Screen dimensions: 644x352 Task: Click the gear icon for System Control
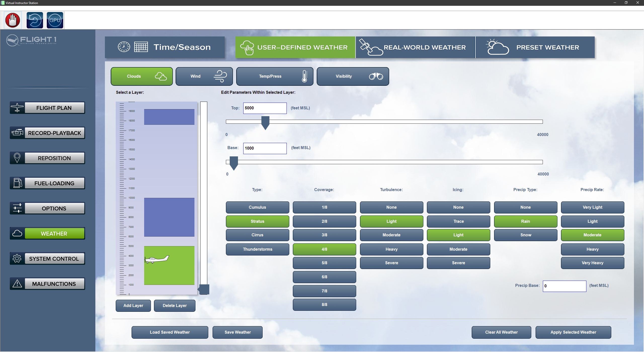[17, 258]
